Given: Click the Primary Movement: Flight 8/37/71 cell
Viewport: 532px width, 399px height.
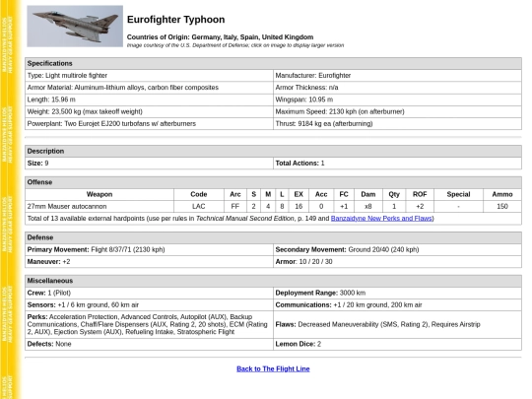Looking at the screenshot, I should point(150,249).
